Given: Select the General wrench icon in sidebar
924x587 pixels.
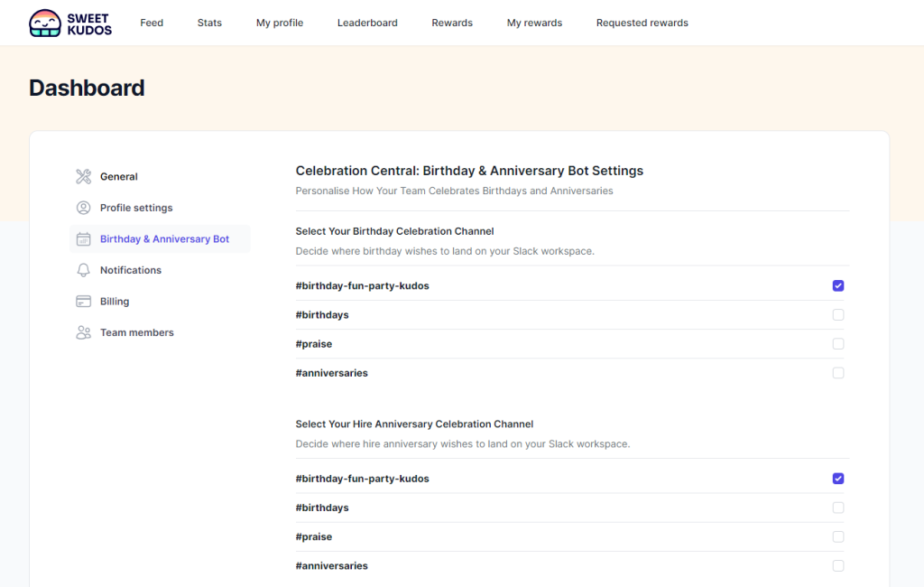Looking at the screenshot, I should tap(83, 177).
